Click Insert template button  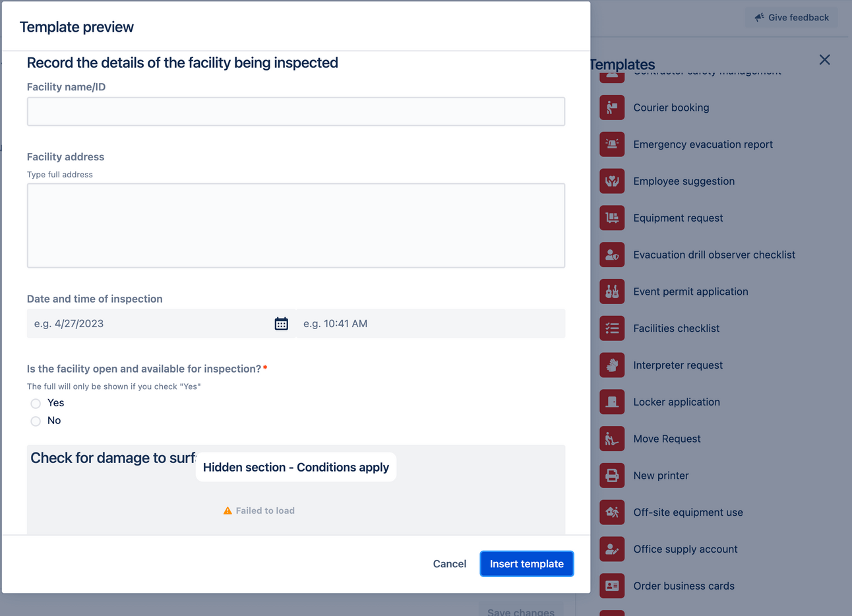coord(527,564)
